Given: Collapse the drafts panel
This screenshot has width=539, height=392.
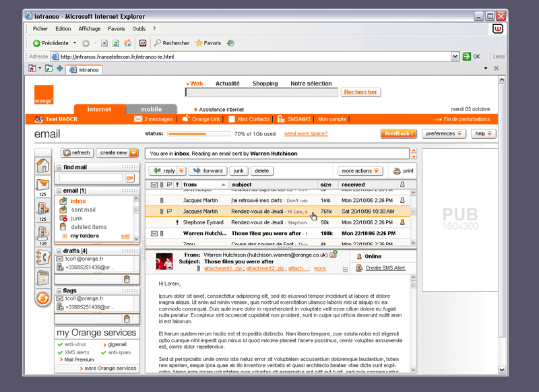Looking at the screenshot, I should pyautogui.click(x=59, y=251).
